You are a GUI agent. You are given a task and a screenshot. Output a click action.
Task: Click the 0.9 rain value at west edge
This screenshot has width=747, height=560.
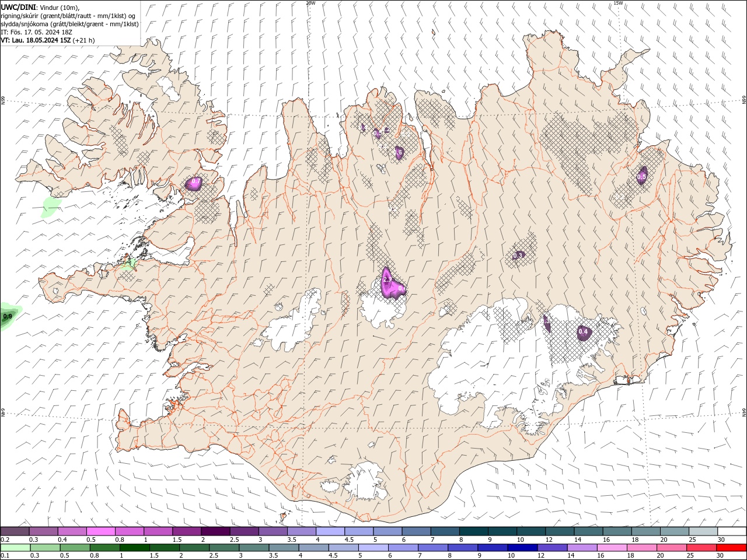click(x=8, y=317)
